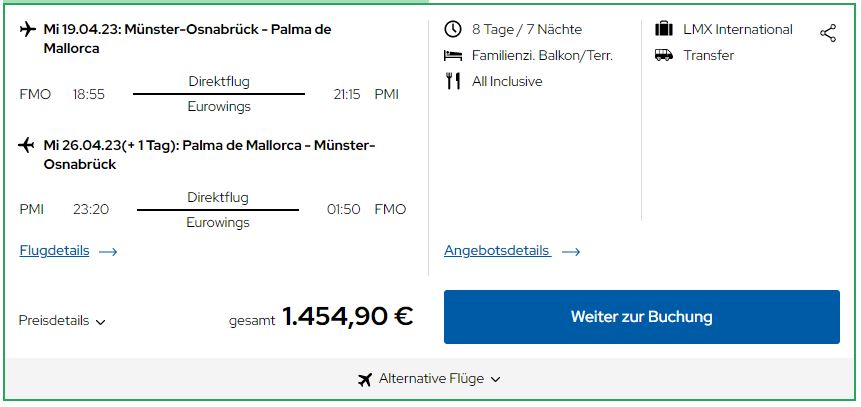This screenshot has height=407, width=861.
Task: Click the arrow next to Flugdetails
Action: pos(108,252)
